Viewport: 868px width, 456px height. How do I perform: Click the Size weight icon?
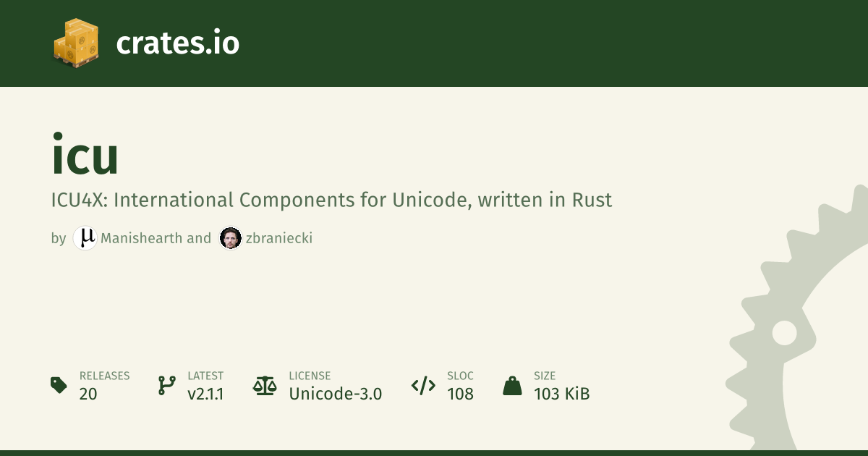[512, 385]
